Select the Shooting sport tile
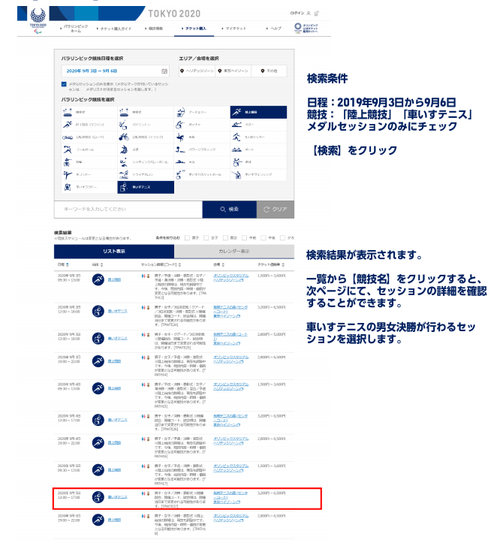The height and width of the screenshot is (543, 500). pos(89,162)
